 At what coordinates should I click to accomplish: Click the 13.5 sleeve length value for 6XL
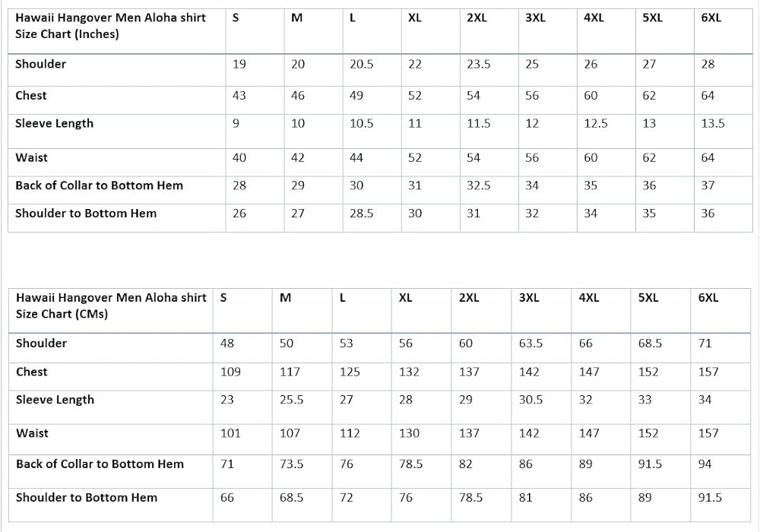[712, 123]
